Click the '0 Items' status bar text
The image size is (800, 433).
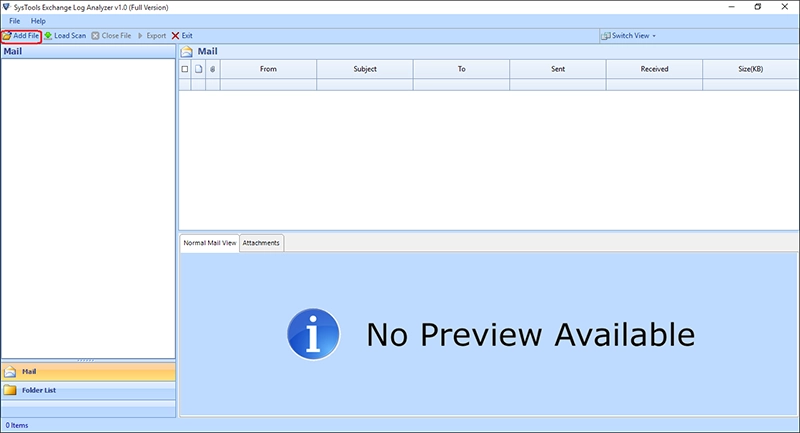(17, 425)
